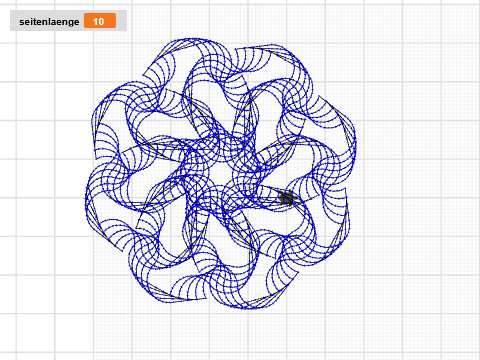Click the orange value 10 in monitor
480x360 pixels.
(100, 21)
